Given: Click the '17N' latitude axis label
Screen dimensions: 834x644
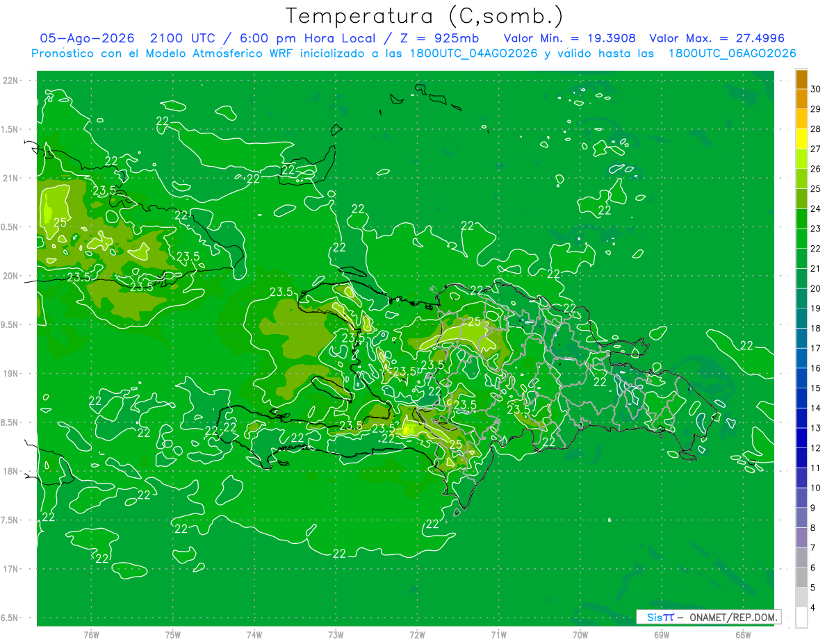Looking at the screenshot, I should click(10, 569).
